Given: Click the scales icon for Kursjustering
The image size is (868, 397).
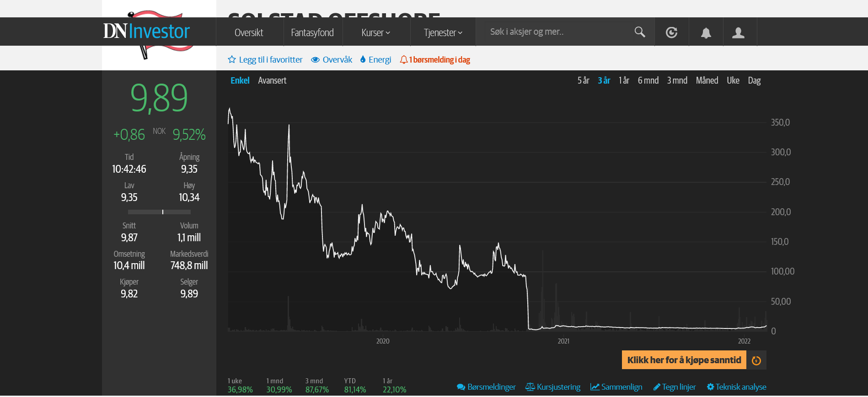Looking at the screenshot, I should tap(530, 387).
